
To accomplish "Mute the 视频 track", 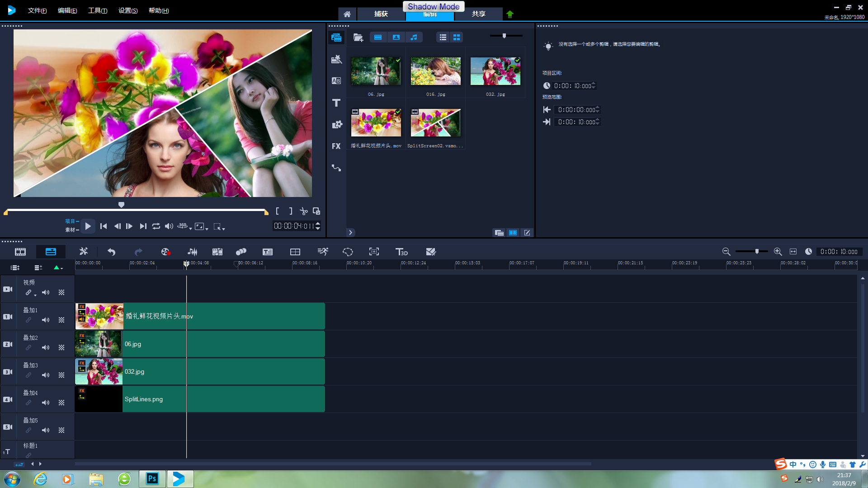I will coord(46,292).
